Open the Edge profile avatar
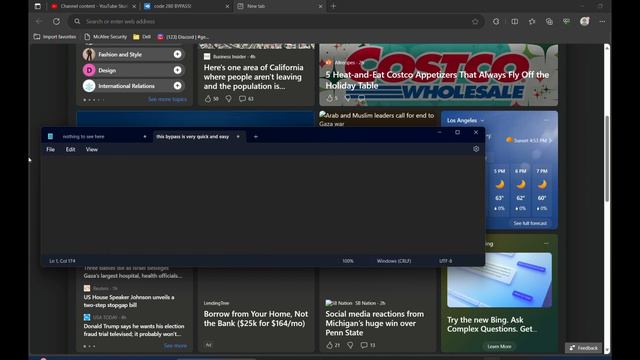The width and height of the screenshot is (640, 360). coord(584,21)
